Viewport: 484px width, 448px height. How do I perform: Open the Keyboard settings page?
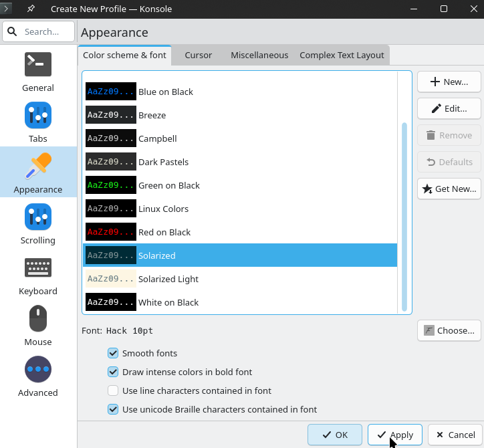(38, 275)
